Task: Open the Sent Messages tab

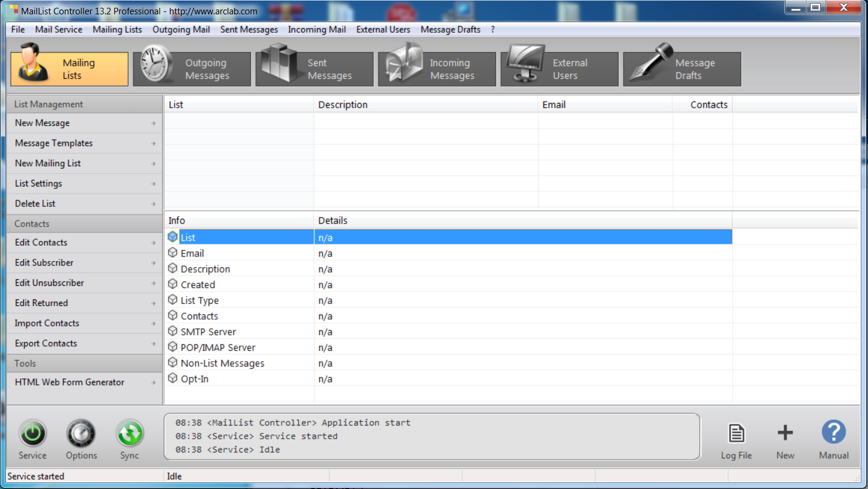Action: pos(314,69)
